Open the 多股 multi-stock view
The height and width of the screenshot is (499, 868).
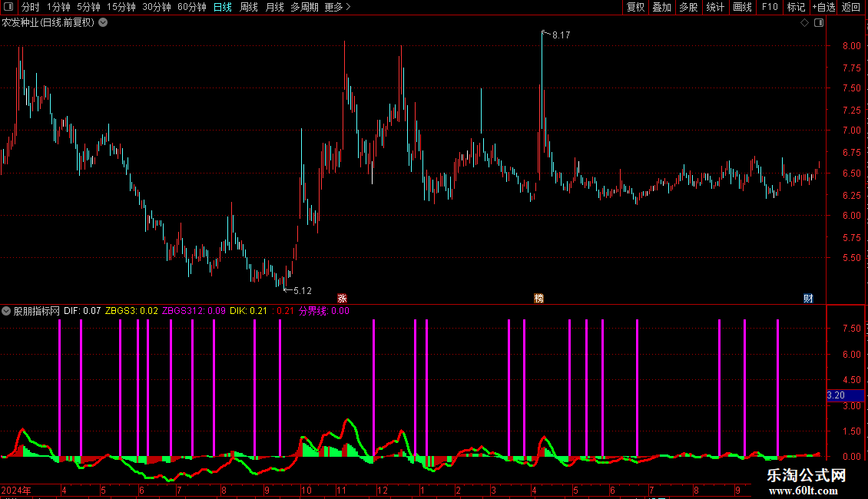click(x=688, y=7)
